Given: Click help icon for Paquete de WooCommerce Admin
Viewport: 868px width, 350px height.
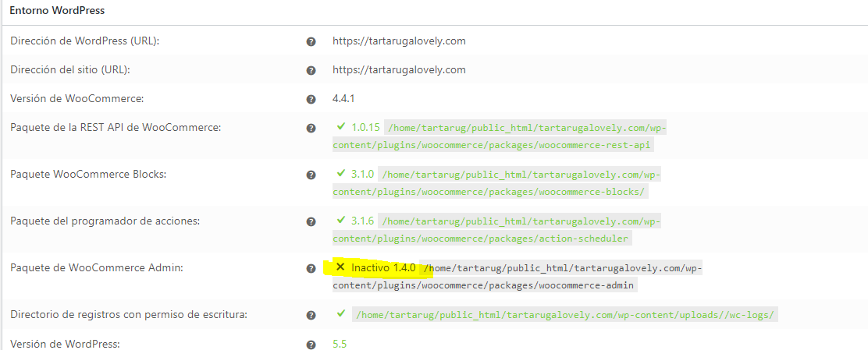Looking at the screenshot, I should (311, 269).
